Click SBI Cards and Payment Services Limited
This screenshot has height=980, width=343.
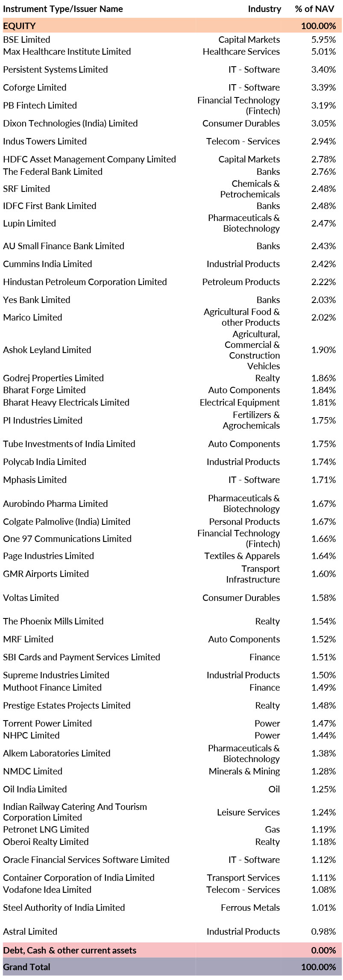(x=81, y=657)
